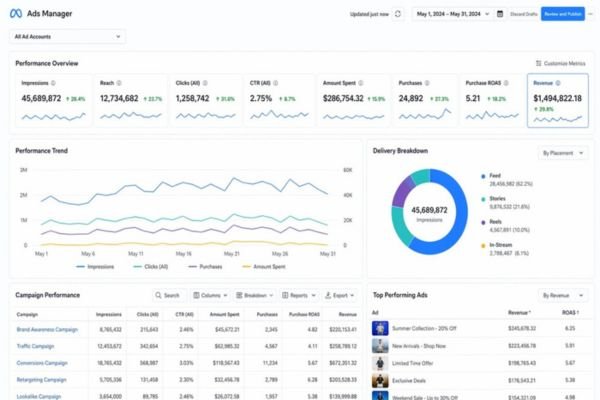600x400 pixels.
Task: Click the Amount Spent value $286,754.32
Action: coord(343,98)
